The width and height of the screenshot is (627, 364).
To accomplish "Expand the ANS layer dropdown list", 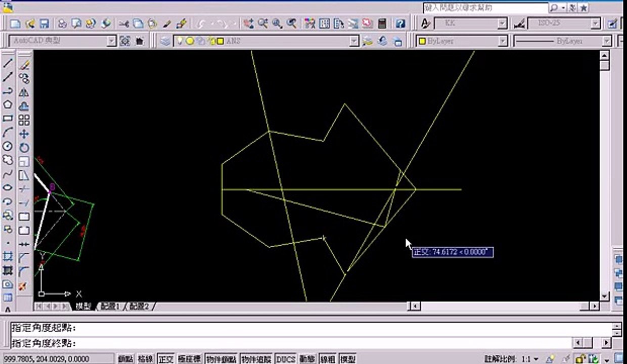I will [x=354, y=41].
